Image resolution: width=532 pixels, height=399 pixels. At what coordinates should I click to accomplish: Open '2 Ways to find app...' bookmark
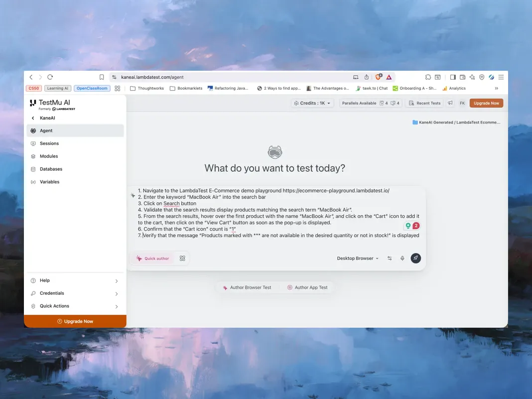[279, 88]
